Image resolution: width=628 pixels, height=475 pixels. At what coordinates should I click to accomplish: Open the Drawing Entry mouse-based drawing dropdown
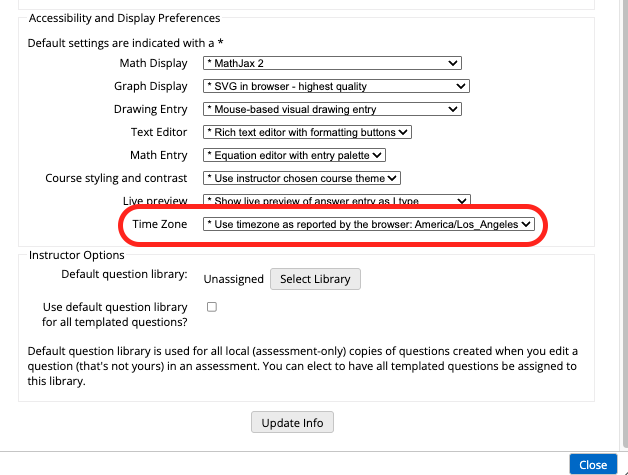click(332, 109)
